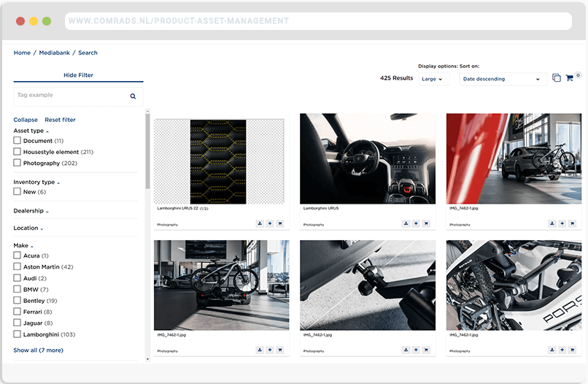588x384 pixels.
Task: Open the Mediabank breadcrumb link
Action: (55, 53)
